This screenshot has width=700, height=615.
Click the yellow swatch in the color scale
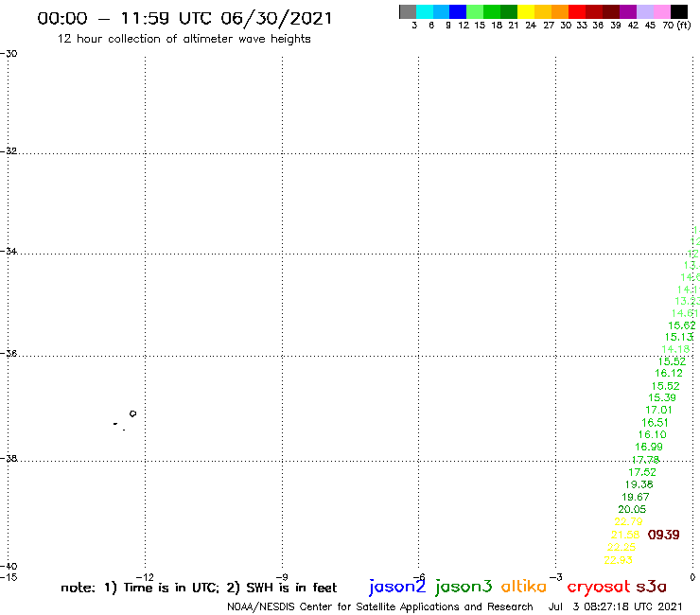pos(526,11)
